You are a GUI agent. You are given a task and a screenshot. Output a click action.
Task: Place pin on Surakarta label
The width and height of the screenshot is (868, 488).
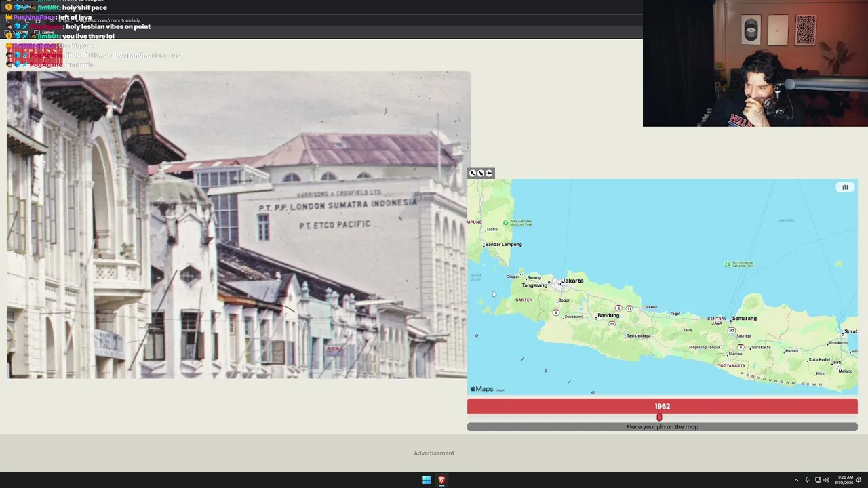point(761,347)
